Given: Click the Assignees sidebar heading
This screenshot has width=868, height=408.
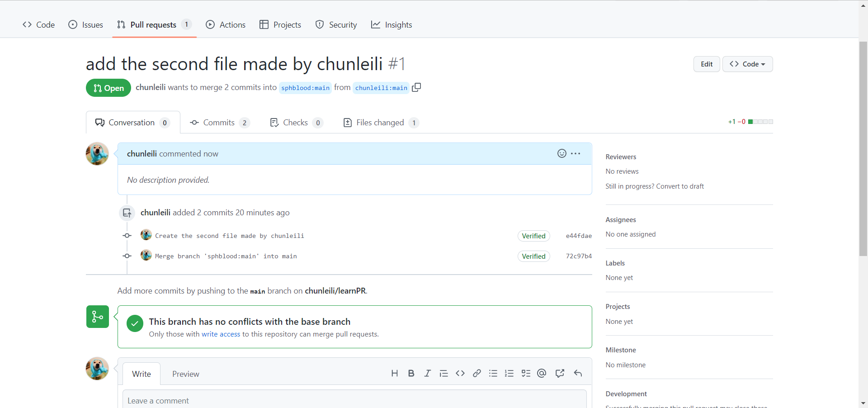Looking at the screenshot, I should [x=621, y=220].
